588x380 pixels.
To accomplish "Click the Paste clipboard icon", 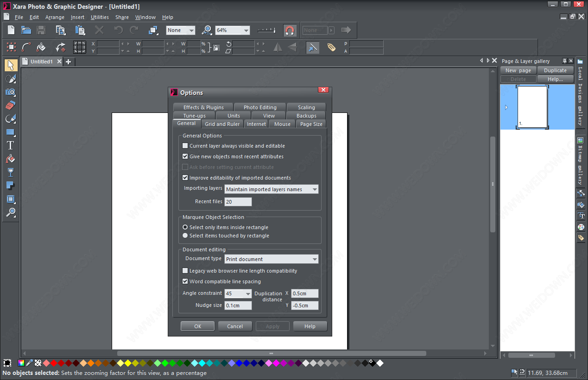I will coord(80,30).
